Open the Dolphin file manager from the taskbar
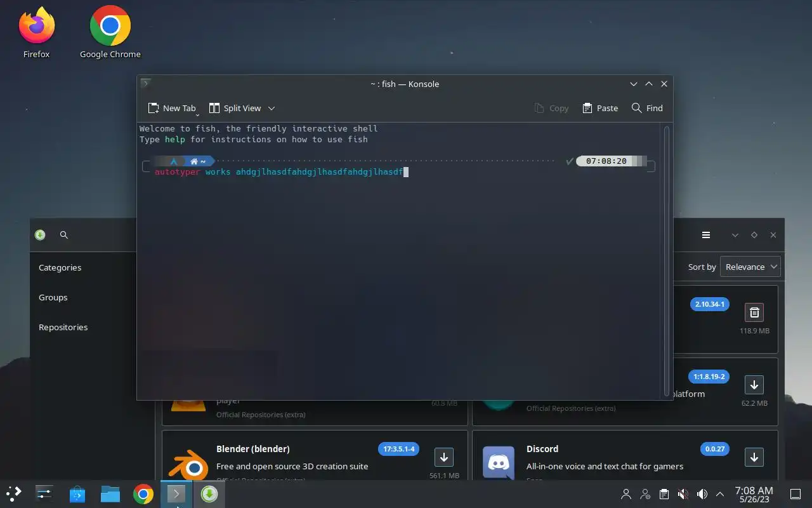This screenshot has height=508, width=812. 110,493
